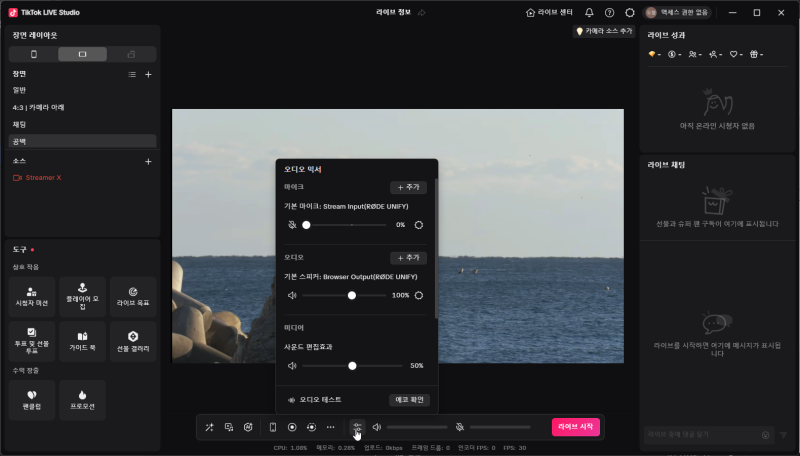Toggle microphone mute in bottom toolbar
800x456 pixels.
[x=460, y=427]
